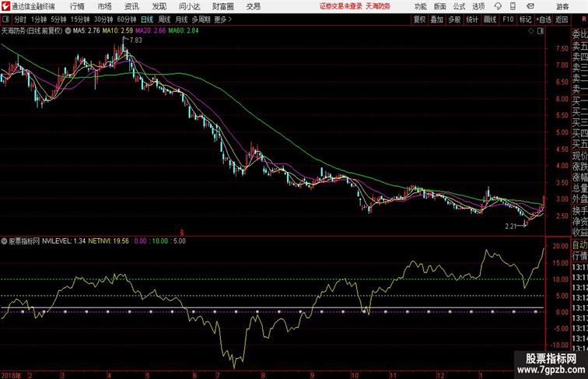
Task: Open the 发现 menu
Action: tap(159, 6)
